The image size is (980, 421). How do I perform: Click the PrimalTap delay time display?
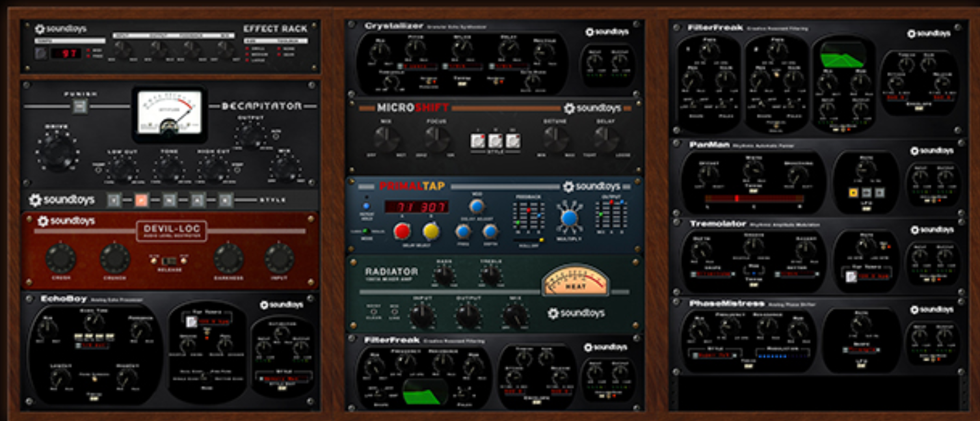click(x=416, y=207)
